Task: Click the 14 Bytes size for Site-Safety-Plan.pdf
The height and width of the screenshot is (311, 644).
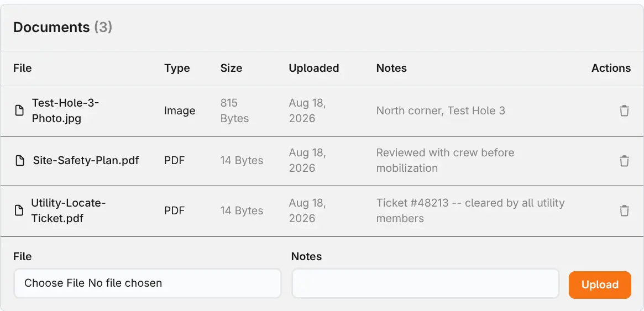Action: (242, 160)
